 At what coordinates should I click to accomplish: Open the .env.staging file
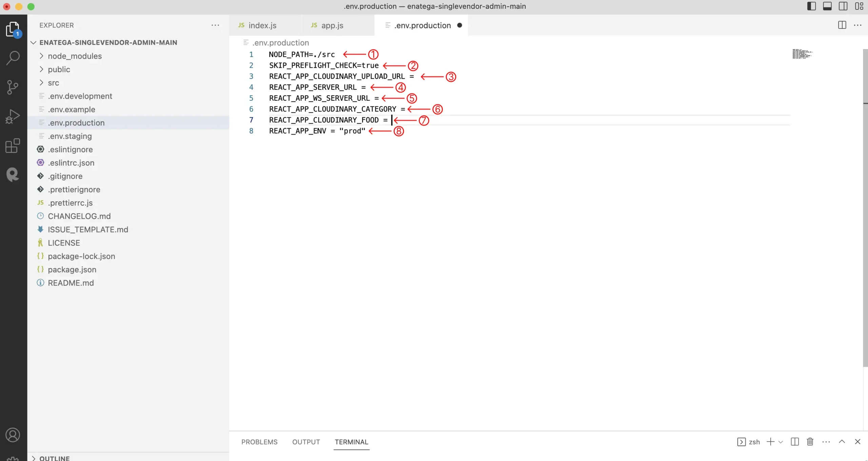70,136
